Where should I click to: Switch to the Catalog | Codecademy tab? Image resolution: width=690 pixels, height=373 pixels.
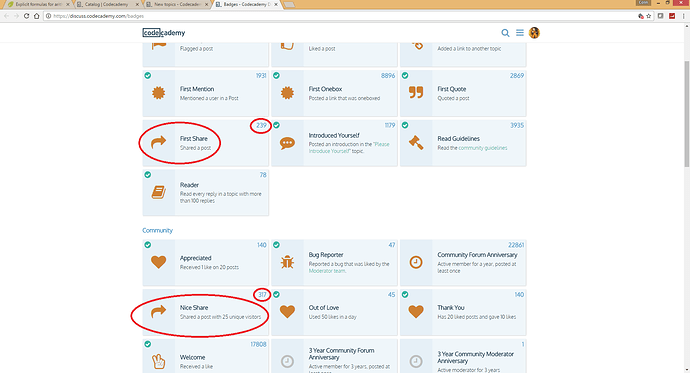[107, 4]
